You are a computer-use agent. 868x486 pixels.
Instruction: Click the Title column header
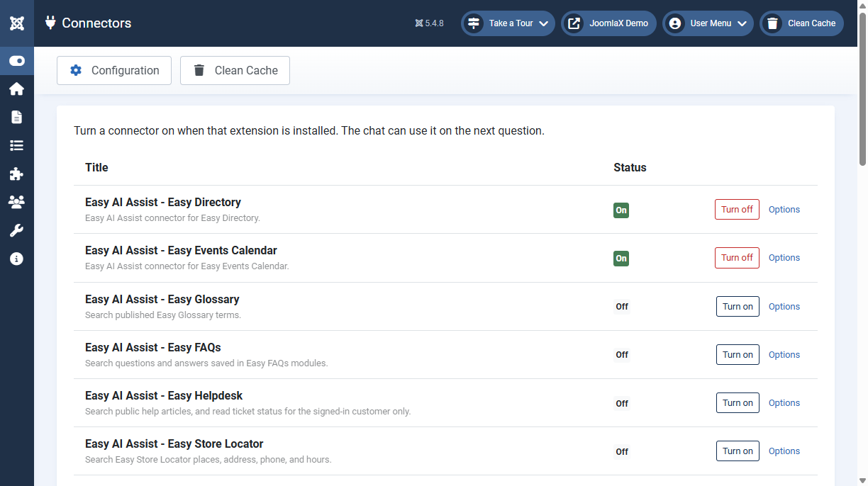point(96,168)
